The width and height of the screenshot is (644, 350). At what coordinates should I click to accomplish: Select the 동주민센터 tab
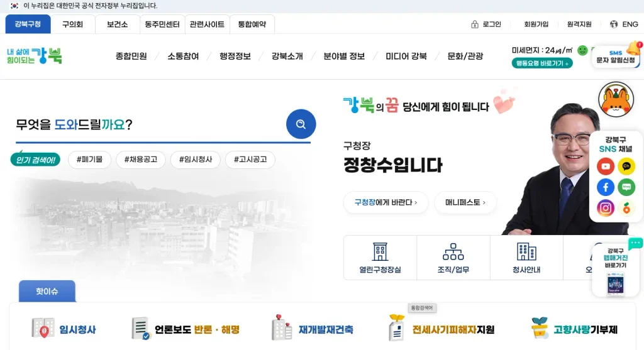[162, 25]
